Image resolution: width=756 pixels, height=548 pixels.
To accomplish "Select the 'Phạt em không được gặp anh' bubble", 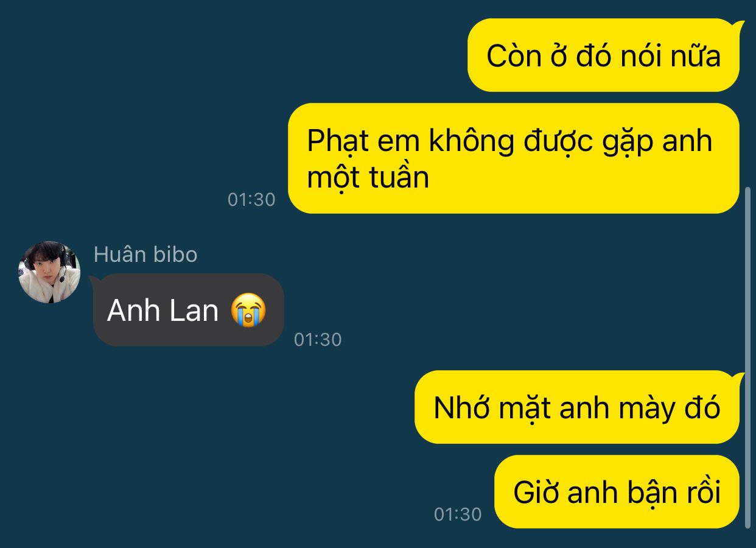I will [x=514, y=158].
